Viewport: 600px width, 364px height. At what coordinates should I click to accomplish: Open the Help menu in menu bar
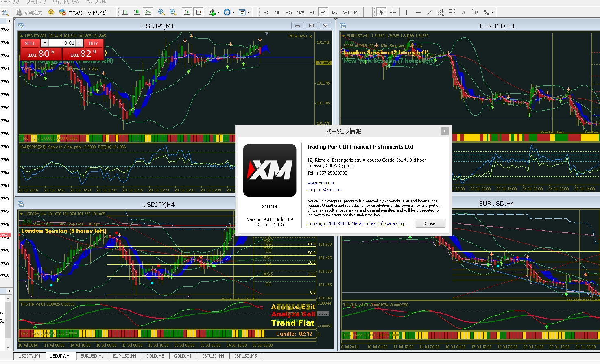[x=96, y=2]
